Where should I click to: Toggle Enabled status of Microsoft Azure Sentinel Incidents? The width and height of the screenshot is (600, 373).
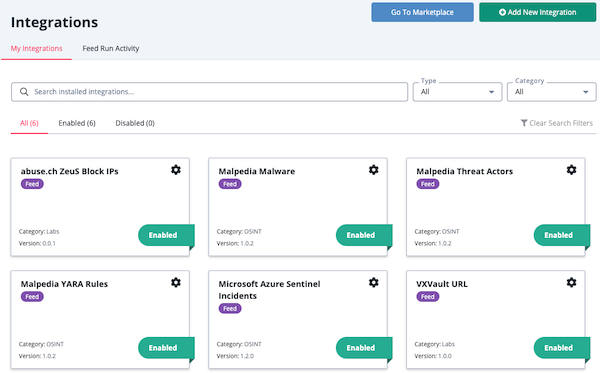point(364,348)
